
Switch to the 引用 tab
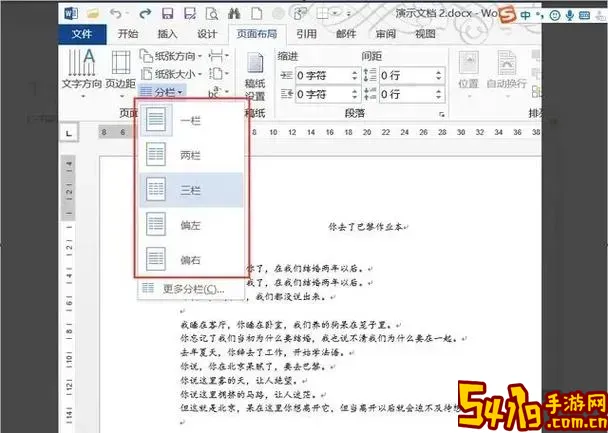coord(307,34)
